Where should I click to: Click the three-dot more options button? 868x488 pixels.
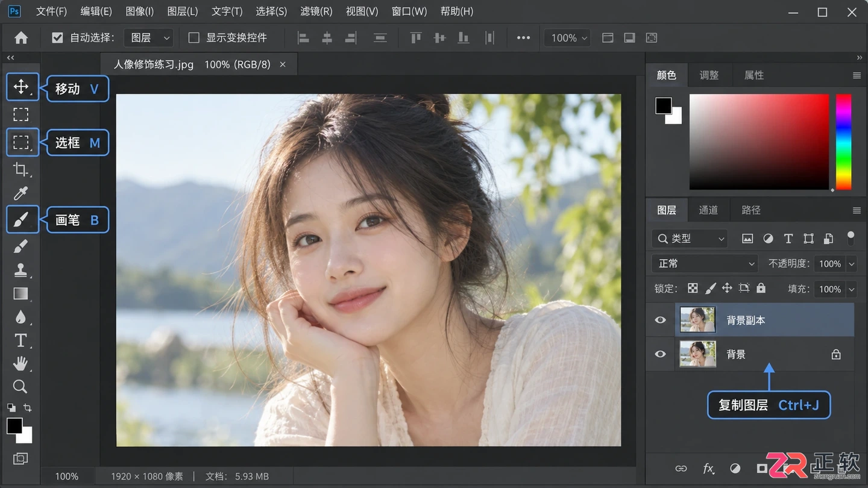coord(523,38)
